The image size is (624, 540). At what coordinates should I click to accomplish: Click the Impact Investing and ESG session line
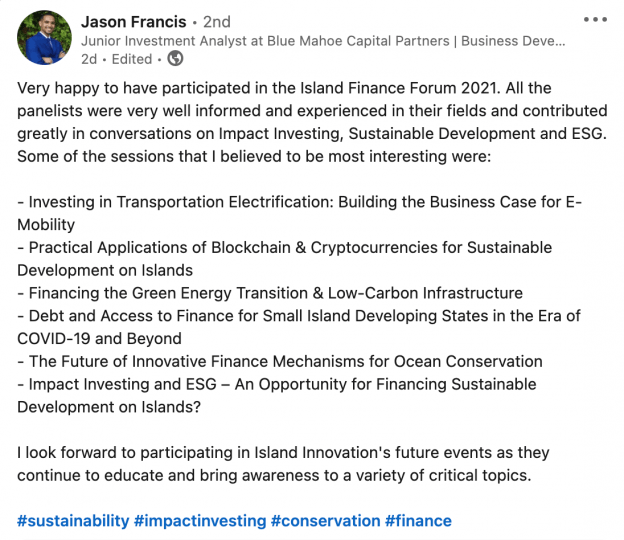pyautogui.click(x=277, y=396)
